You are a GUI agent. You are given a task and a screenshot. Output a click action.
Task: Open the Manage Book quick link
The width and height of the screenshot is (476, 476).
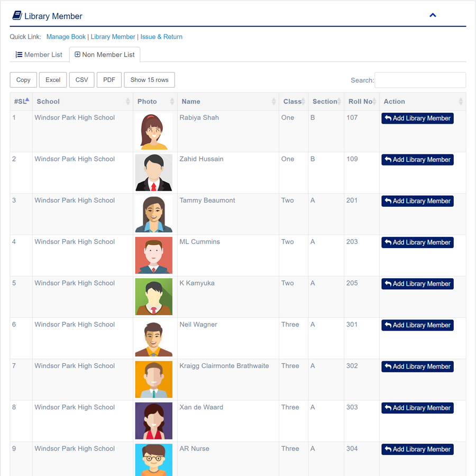(x=66, y=37)
